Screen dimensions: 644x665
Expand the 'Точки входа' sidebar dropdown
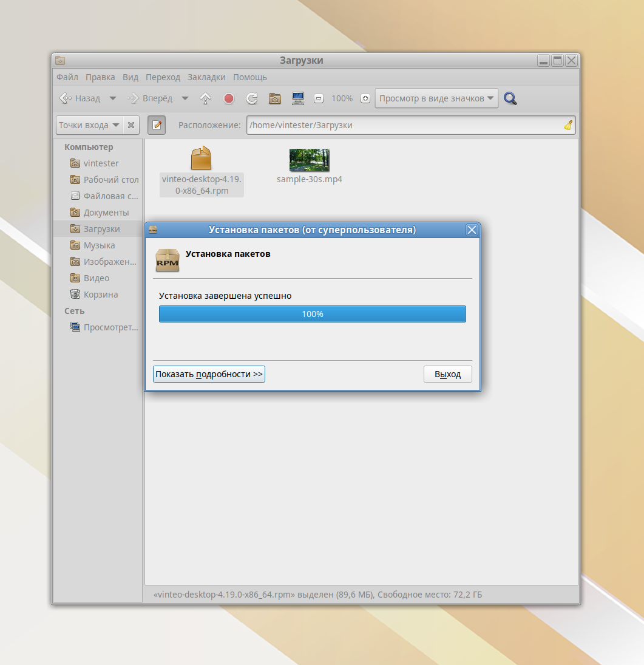click(x=89, y=125)
